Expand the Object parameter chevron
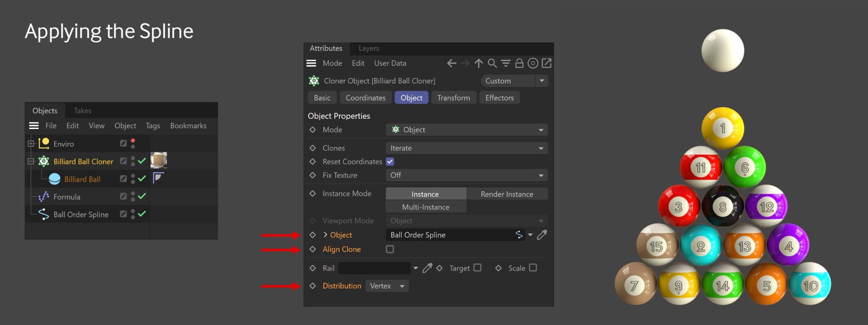The width and height of the screenshot is (868, 325). (325, 235)
